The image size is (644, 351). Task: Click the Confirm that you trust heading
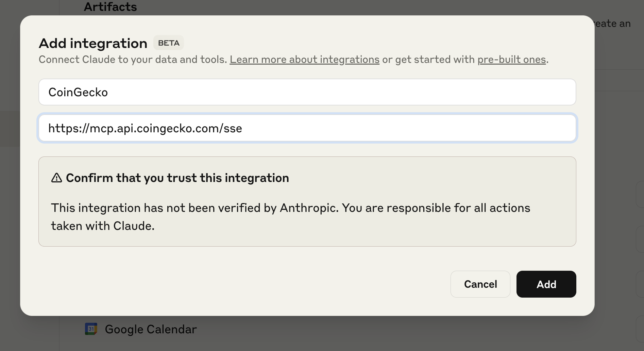click(177, 178)
